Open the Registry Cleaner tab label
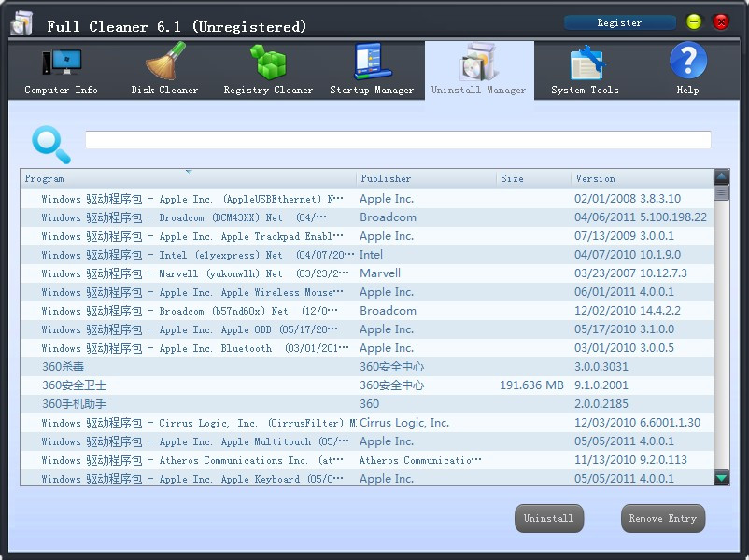 pos(268,90)
